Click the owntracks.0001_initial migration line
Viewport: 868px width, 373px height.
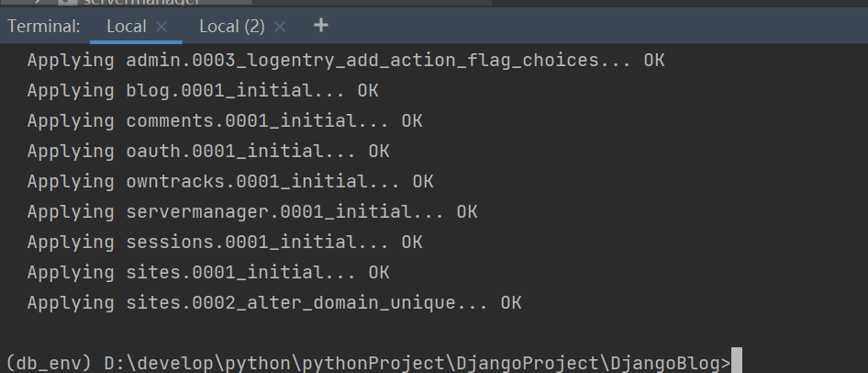click(229, 181)
